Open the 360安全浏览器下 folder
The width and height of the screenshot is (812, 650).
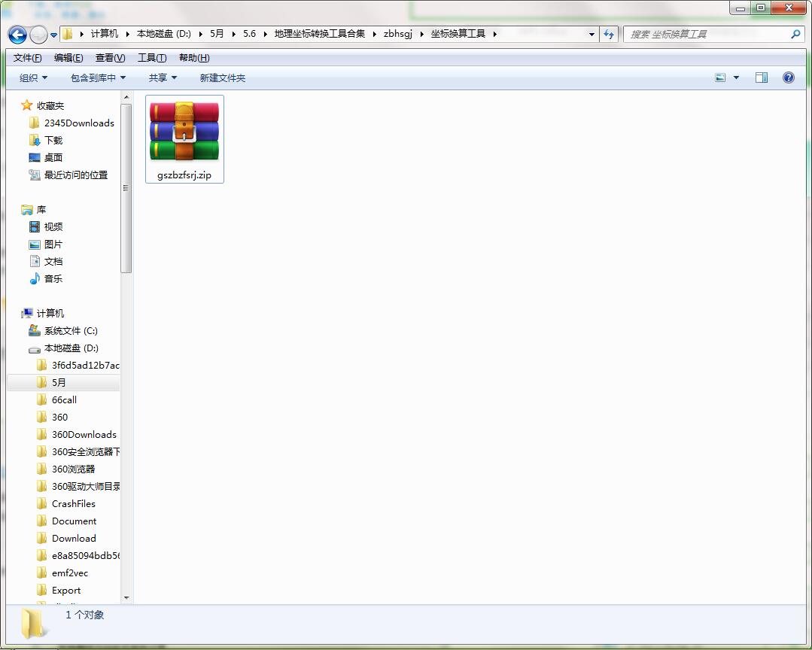pyautogui.click(x=78, y=452)
